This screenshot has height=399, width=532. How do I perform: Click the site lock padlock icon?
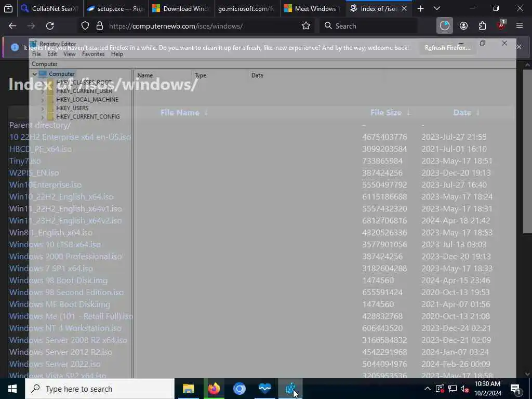99,26
